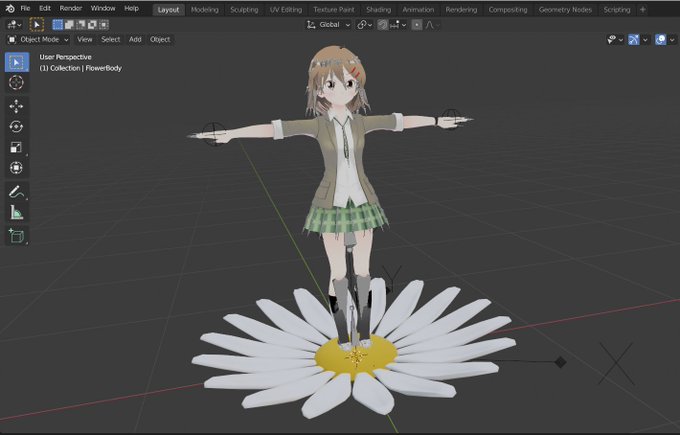Click the Blender logo icon
The width and height of the screenshot is (680, 435).
(10, 8)
